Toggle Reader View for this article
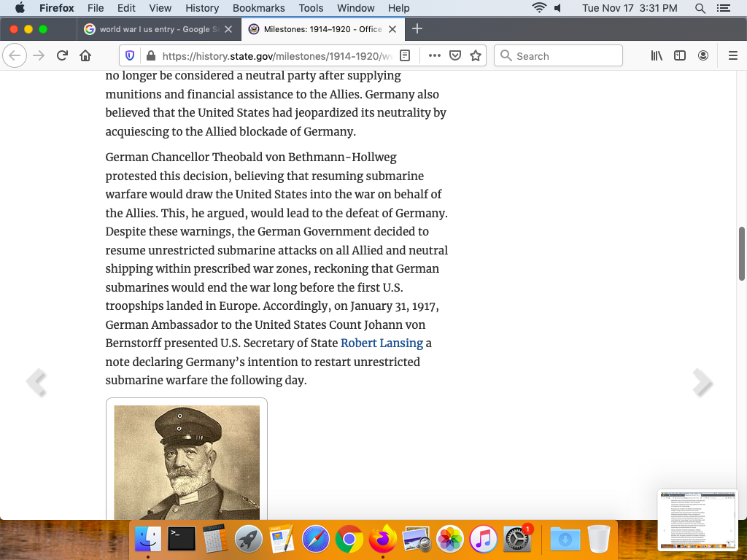Viewport: 747px width, 560px height. tap(406, 56)
